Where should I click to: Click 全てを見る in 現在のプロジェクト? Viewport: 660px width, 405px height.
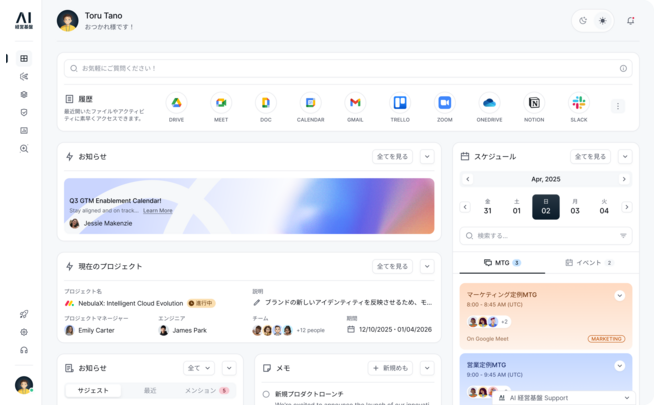(392, 266)
